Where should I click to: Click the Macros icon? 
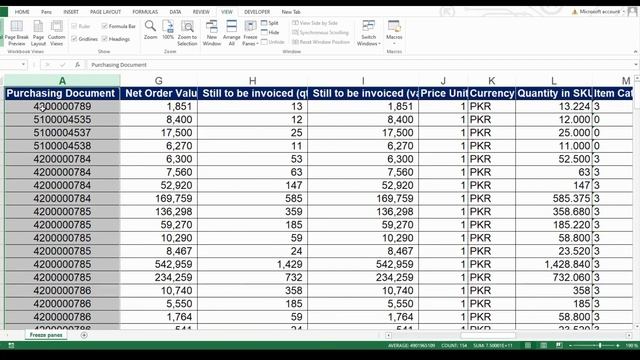pos(394,27)
